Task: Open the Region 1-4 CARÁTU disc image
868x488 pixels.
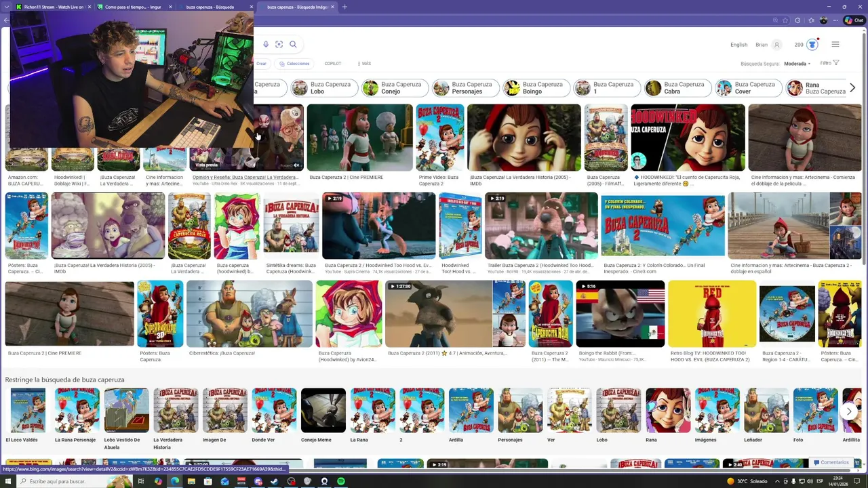Action: point(787,314)
